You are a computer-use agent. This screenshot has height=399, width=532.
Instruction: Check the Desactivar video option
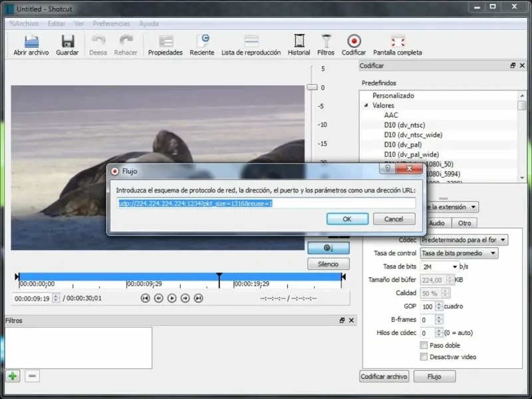[x=424, y=357]
